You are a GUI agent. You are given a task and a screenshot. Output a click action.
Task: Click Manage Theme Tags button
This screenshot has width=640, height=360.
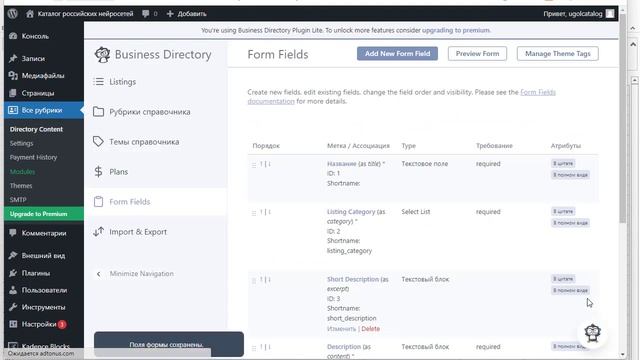558,53
